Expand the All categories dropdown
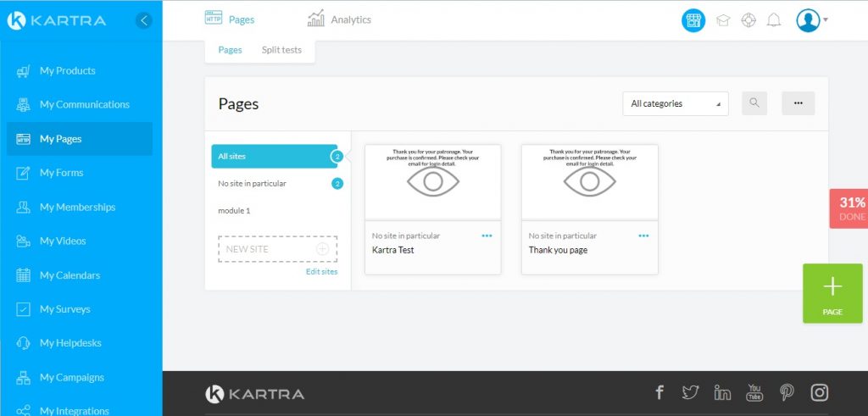The width and height of the screenshot is (868, 416). (x=675, y=103)
